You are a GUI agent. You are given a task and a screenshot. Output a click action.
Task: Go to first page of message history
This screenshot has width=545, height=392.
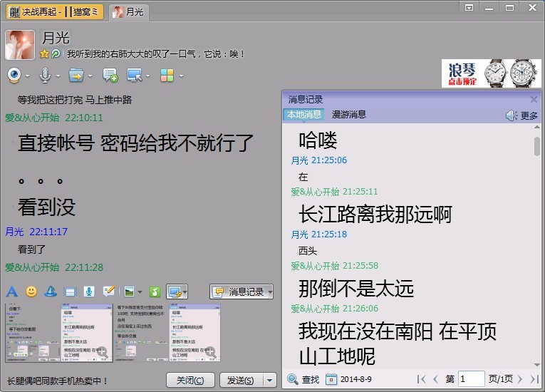pyautogui.click(x=422, y=379)
